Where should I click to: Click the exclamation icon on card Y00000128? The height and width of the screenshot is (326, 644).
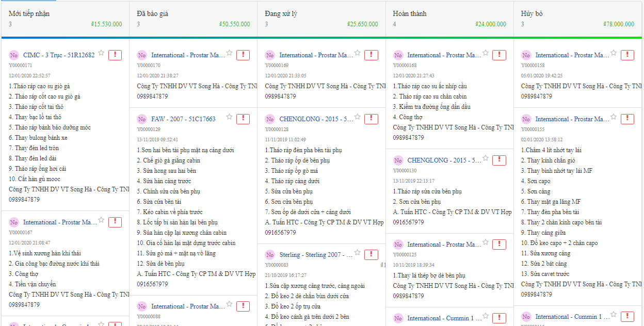click(x=371, y=119)
